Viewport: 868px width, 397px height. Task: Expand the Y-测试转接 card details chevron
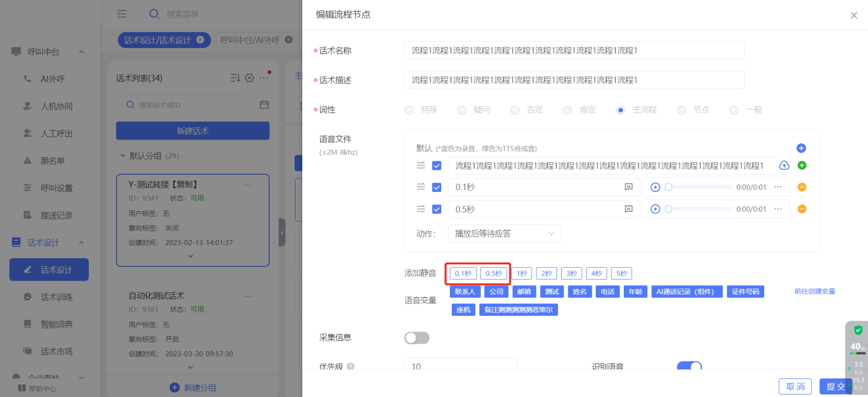point(191,256)
